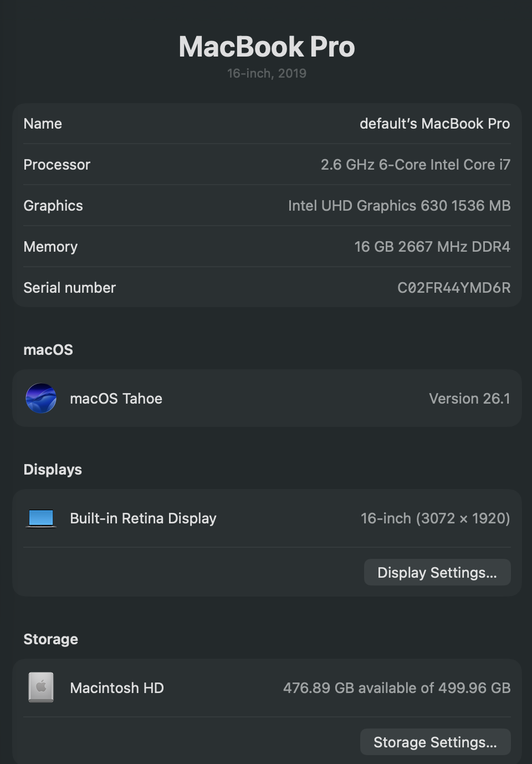The width and height of the screenshot is (532, 764).
Task: Open Storage Settings
Action: (x=435, y=742)
